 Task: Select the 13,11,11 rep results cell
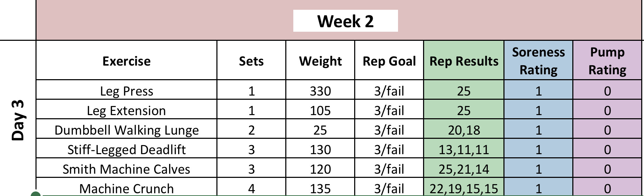coord(464,150)
